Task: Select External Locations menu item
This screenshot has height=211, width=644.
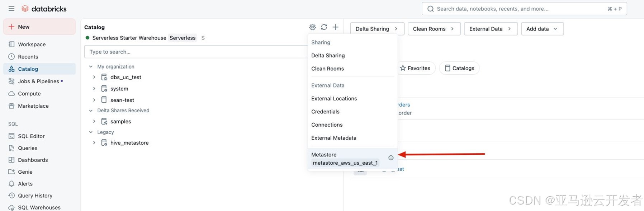Action: click(352, 98)
